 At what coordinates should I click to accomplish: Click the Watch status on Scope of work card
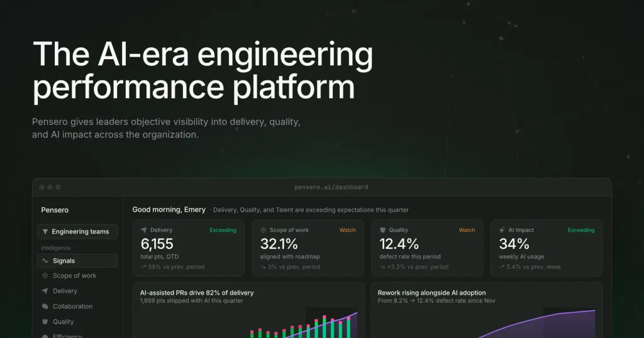347,230
